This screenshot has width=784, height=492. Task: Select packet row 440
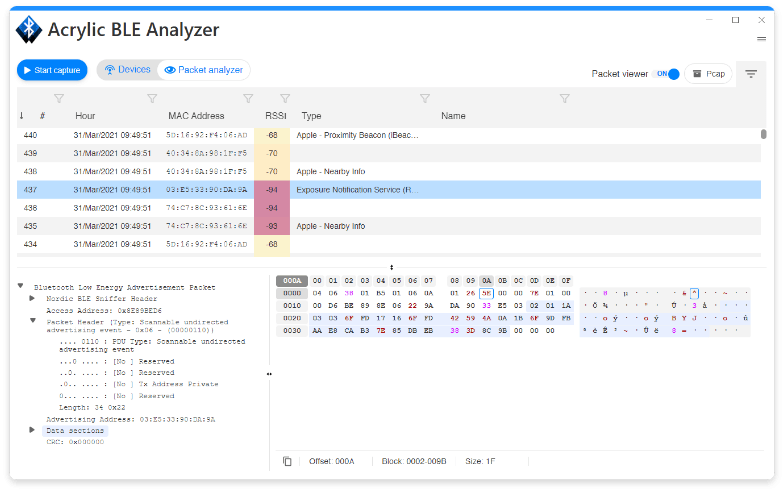point(389,135)
